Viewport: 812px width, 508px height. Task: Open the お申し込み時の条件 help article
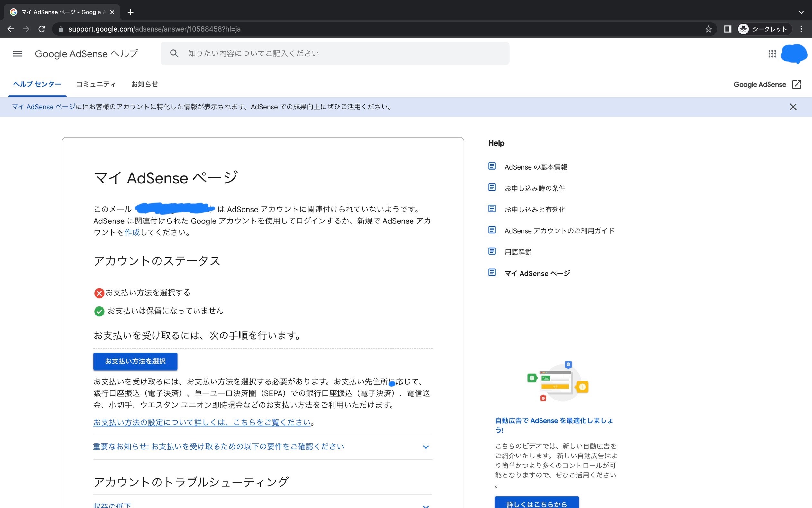coord(535,188)
